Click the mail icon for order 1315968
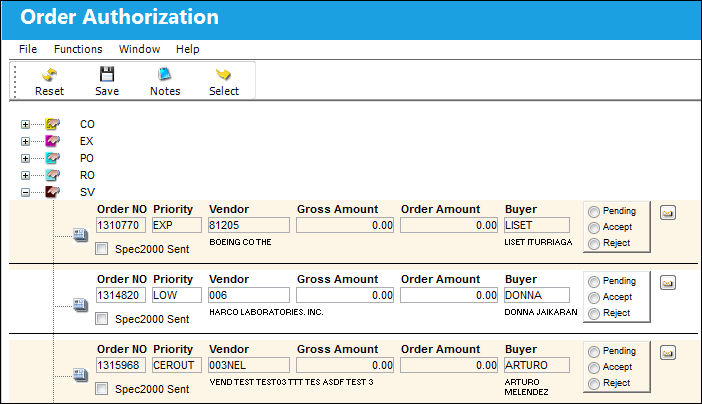 [x=668, y=352]
